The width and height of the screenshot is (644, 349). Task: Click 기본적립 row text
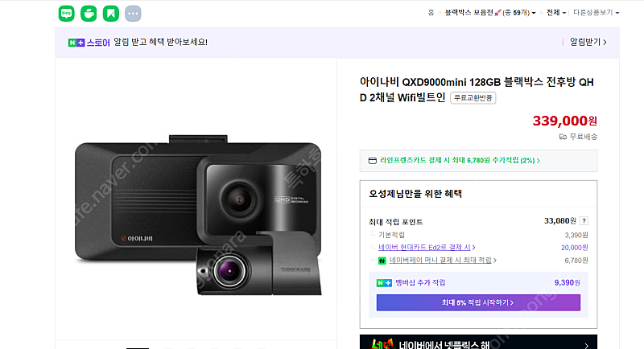tap(391, 235)
